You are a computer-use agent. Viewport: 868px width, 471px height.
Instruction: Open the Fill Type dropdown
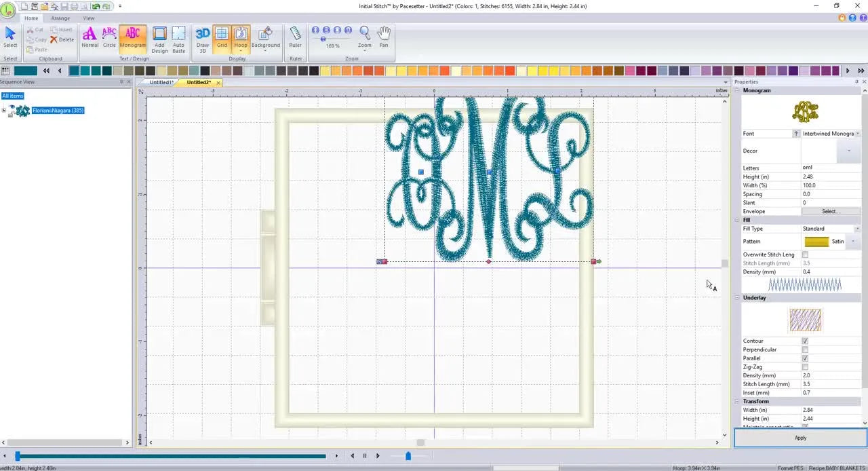point(857,229)
